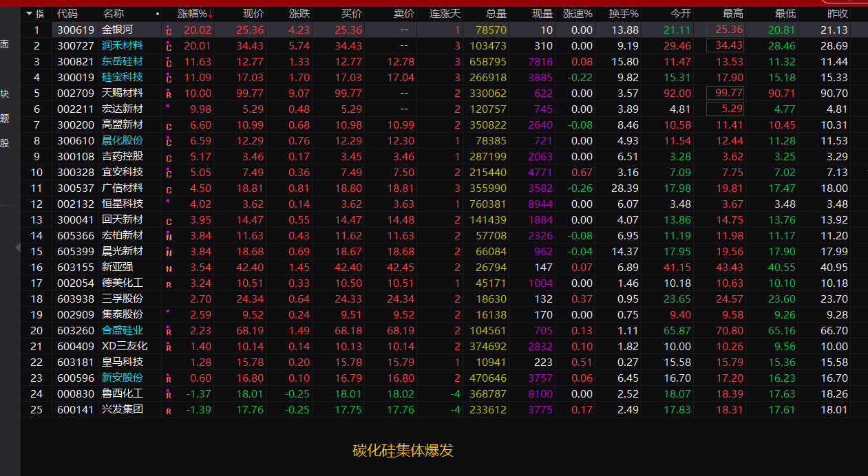Sort by the 涨速% column header
Image resolution: width=868 pixels, height=476 pixels.
[x=578, y=14]
